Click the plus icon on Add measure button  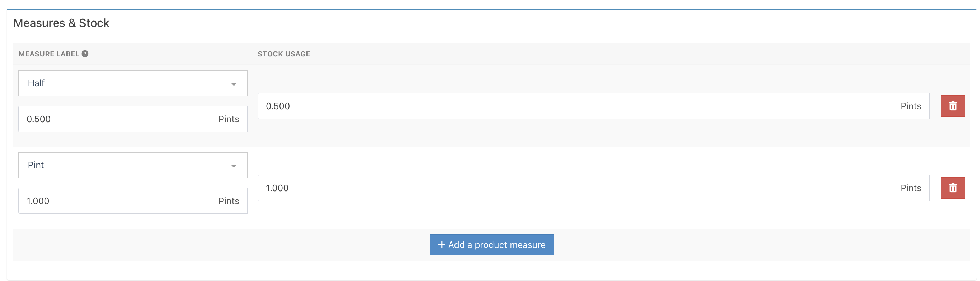(x=441, y=244)
